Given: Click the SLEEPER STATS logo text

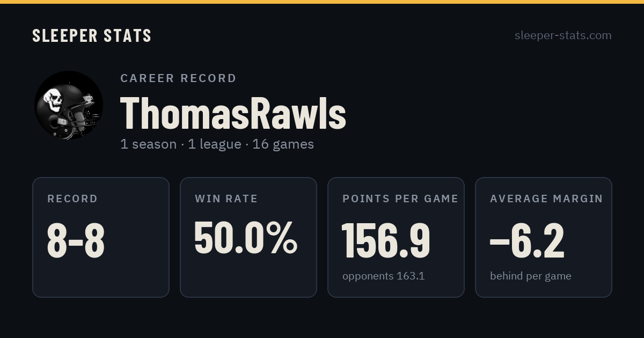Looking at the screenshot, I should click(92, 35).
